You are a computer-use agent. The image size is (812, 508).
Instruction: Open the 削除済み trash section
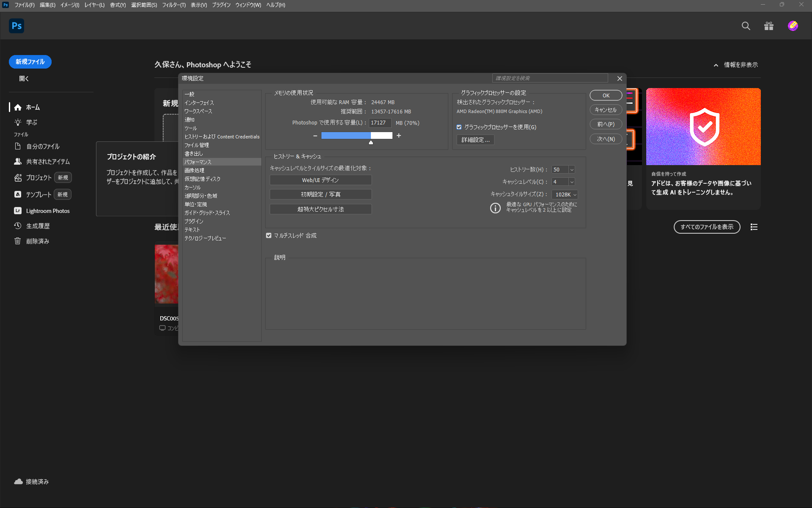click(x=17, y=241)
